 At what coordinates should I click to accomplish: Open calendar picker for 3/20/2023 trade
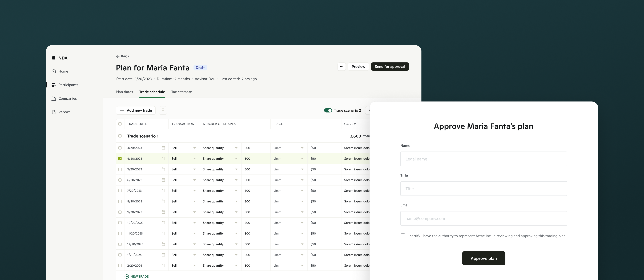click(x=163, y=148)
